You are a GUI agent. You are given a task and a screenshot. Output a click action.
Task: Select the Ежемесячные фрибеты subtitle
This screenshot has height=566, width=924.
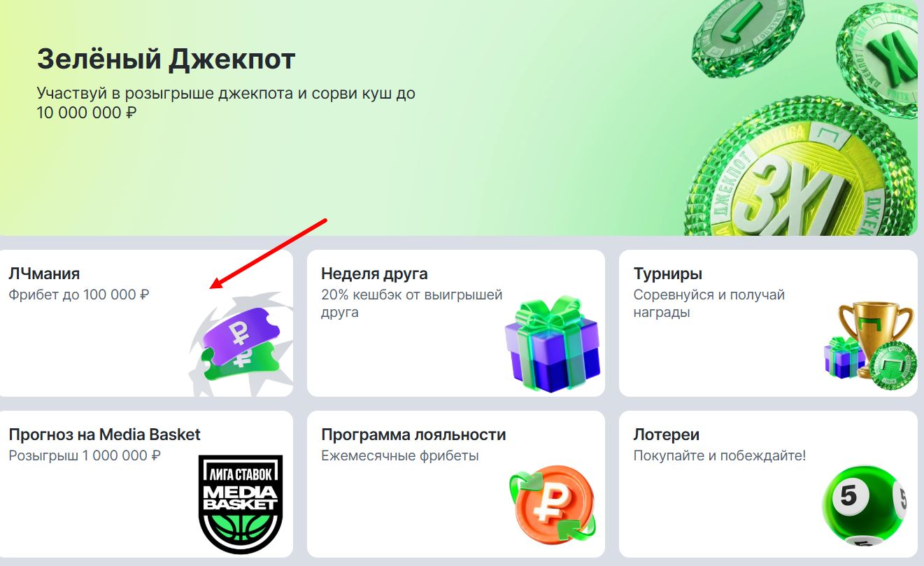point(400,456)
